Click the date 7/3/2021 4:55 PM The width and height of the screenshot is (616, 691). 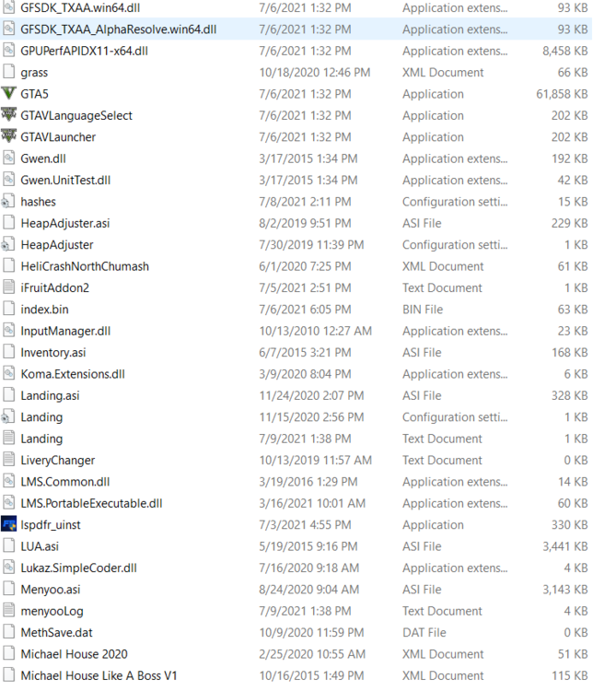click(305, 525)
